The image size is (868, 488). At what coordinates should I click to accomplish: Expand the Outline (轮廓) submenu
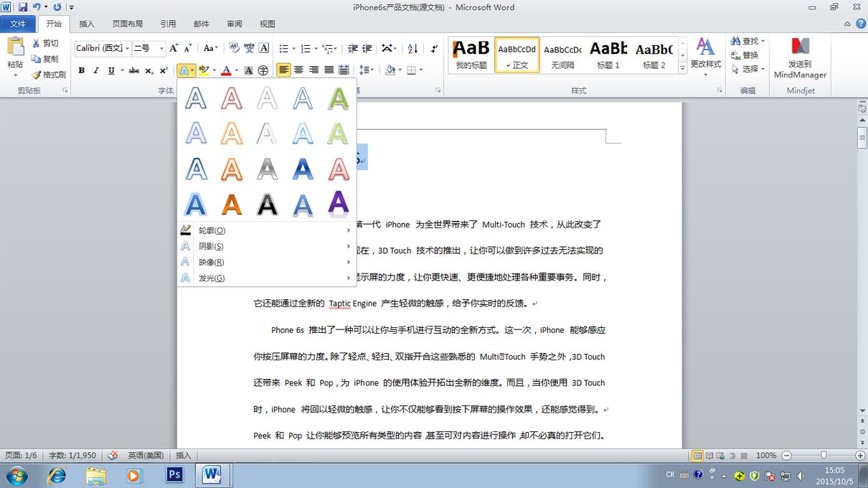[267, 230]
